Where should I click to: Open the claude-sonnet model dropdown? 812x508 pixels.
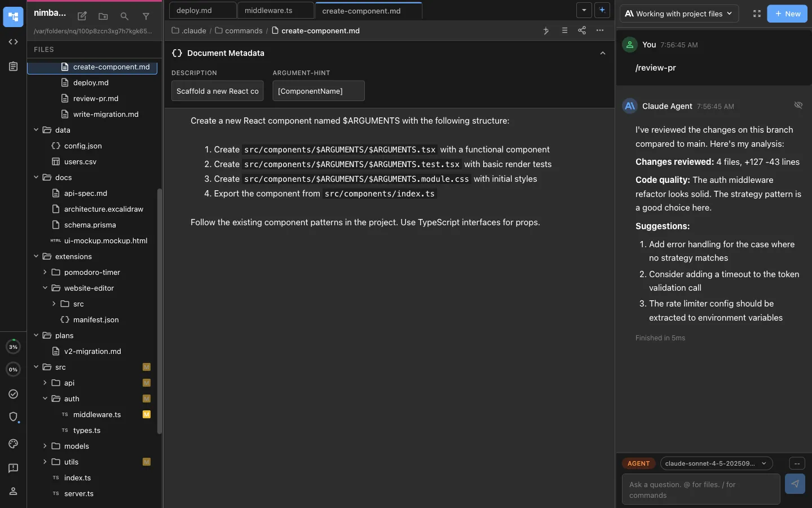(x=716, y=463)
